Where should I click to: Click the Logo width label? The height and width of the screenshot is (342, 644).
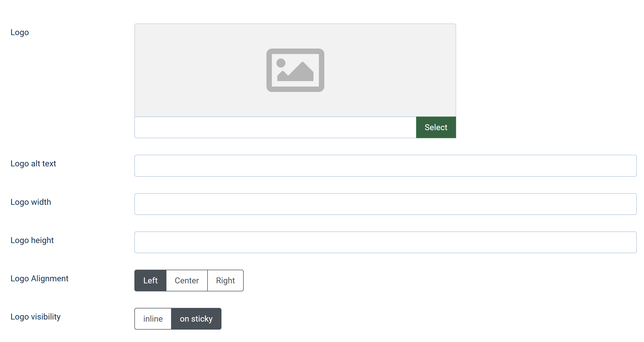[x=31, y=202]
